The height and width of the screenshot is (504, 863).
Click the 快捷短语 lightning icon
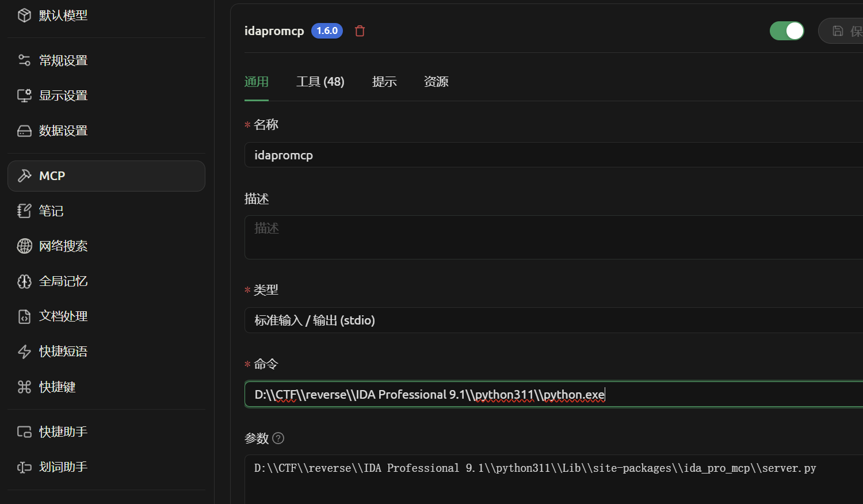[x=24, y=352]
